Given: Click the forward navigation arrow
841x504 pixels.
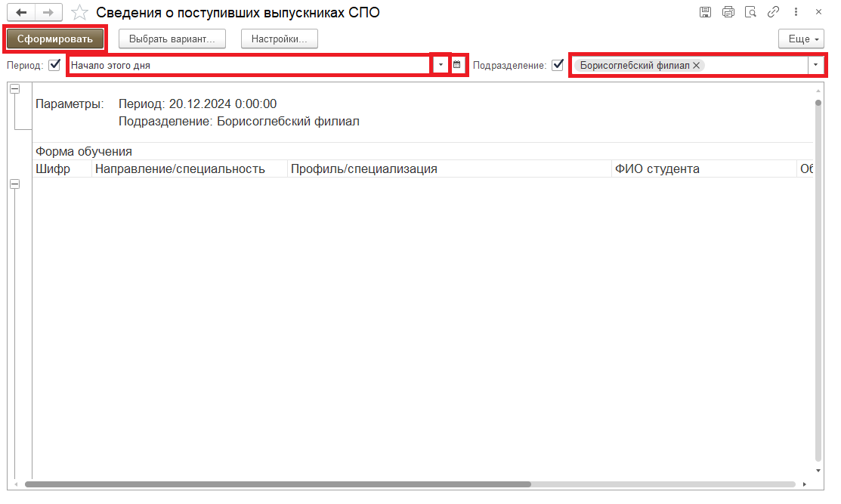Looking at the screenshot, I should [48, 13].
